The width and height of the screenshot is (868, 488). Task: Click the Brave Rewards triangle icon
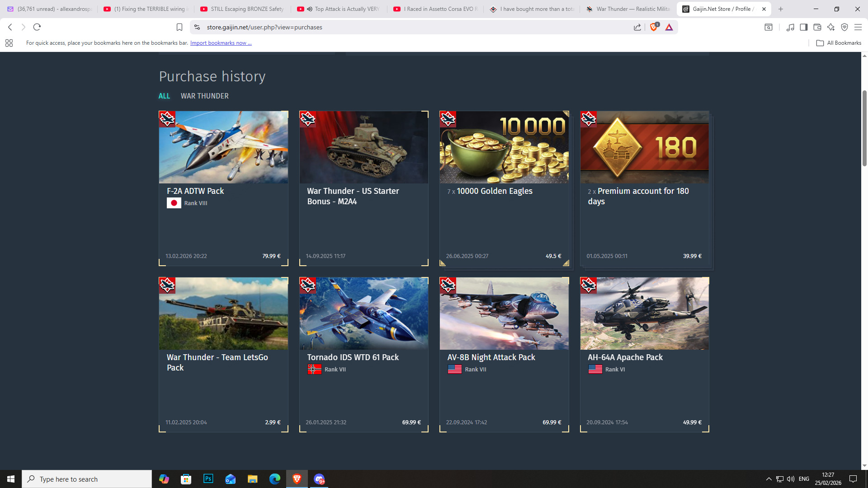[x=669, y=27]
